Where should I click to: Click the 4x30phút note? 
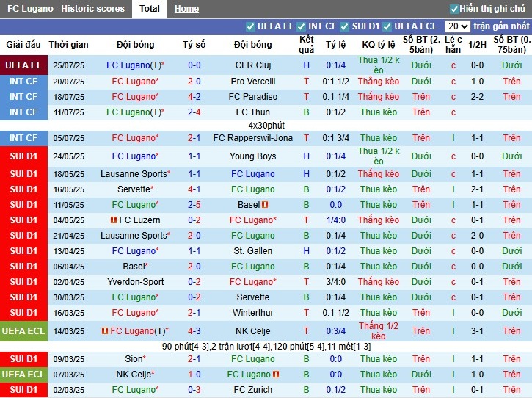click(x=266, y=126)
